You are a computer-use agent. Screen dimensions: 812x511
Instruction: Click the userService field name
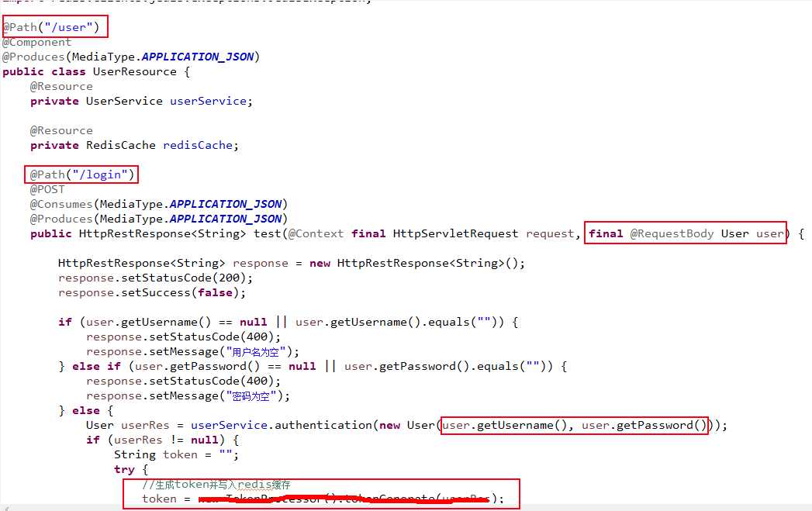pos(208,101)
